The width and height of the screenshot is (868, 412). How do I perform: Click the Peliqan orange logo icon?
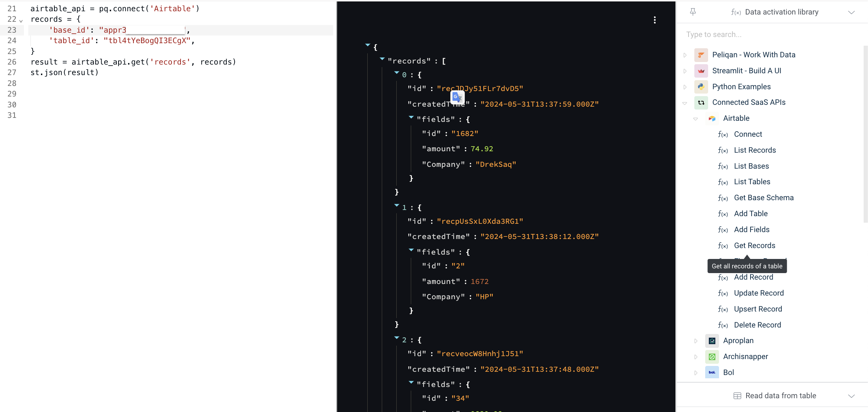click(701, 55)
